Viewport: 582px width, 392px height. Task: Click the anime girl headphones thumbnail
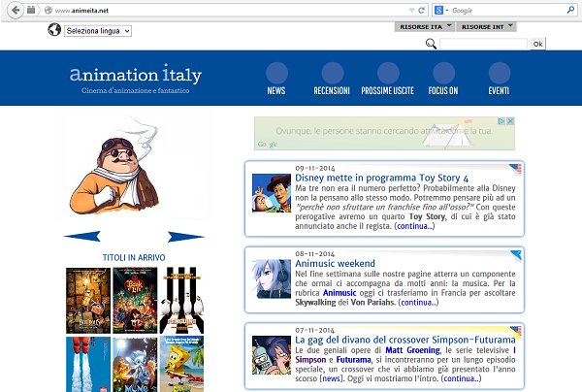point(272,278)
